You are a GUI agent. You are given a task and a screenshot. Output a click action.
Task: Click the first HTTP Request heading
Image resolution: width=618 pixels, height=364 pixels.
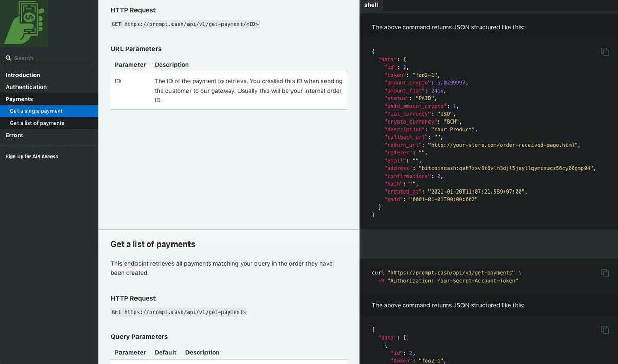pyautogui.click(x=133, y=10)
